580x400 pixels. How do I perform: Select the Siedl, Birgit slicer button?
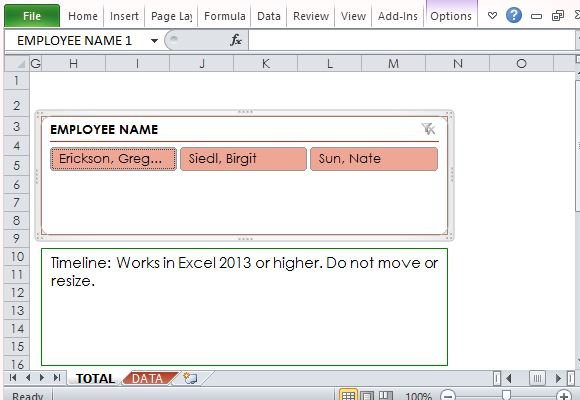243,159
